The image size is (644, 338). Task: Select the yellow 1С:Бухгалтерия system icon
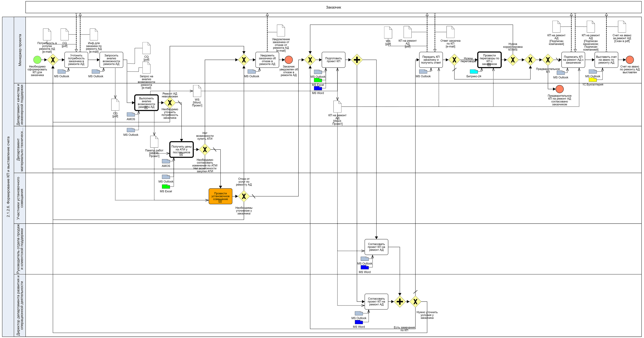[592, 80]
